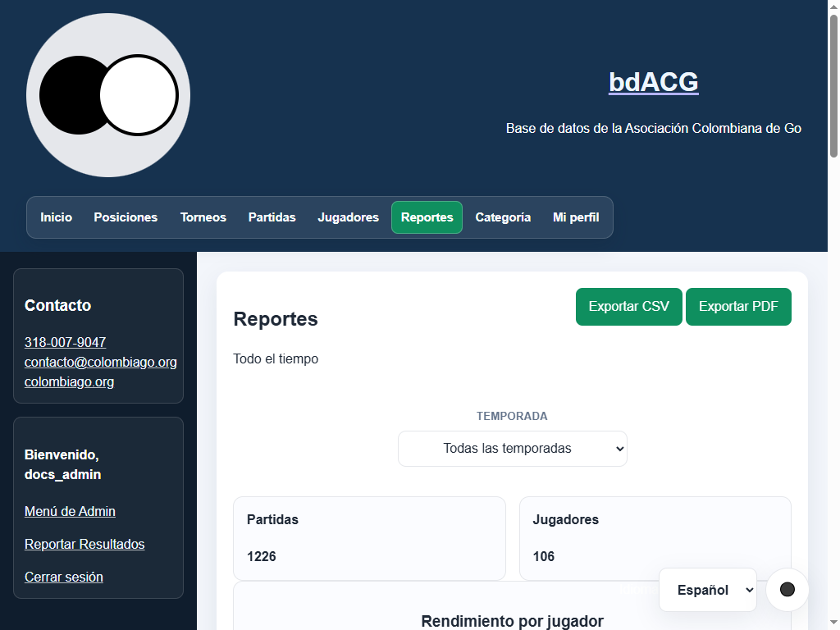Expand the Todas las temporadas selector

coord(512,449)
